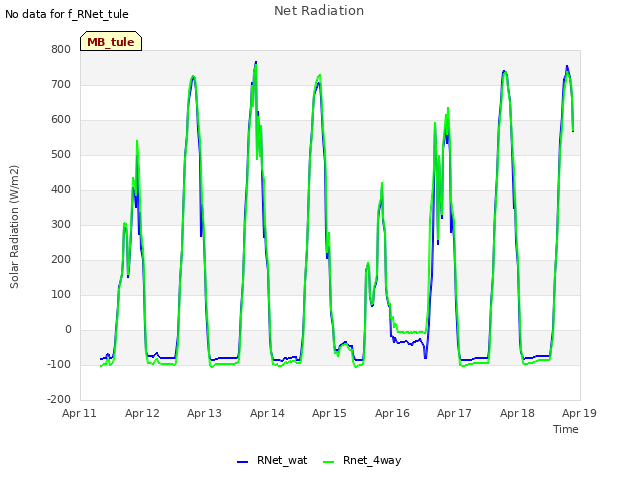Click the -100 y-axis tick label
This screenshot has height=480, width=640.
click(59, 364)
